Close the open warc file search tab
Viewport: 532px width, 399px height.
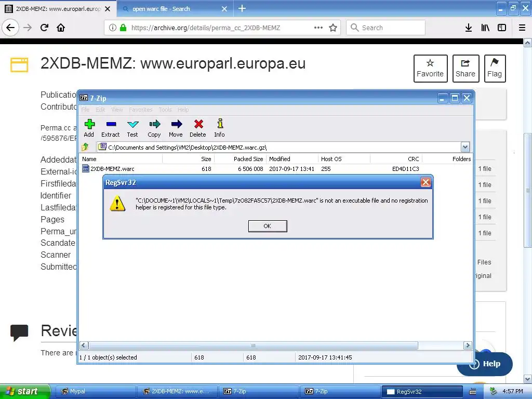click(224, 9)
